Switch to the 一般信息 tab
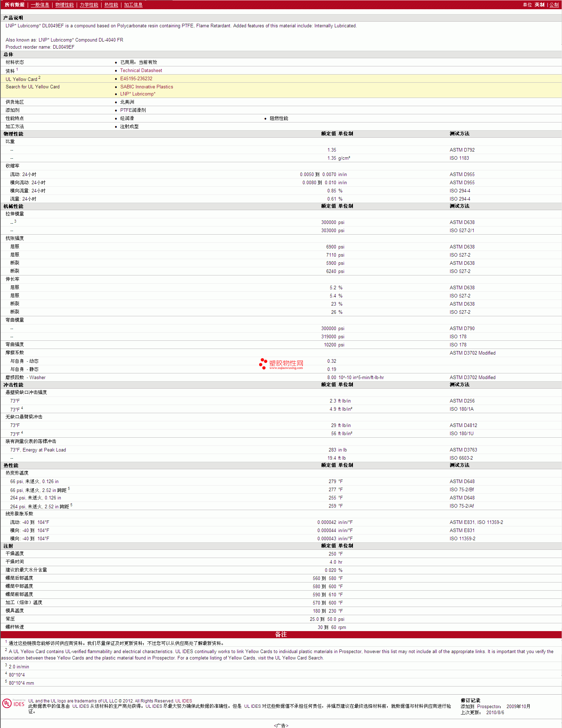Image resolution: width=562 pixels, height=728 pixels. point(40,5)
